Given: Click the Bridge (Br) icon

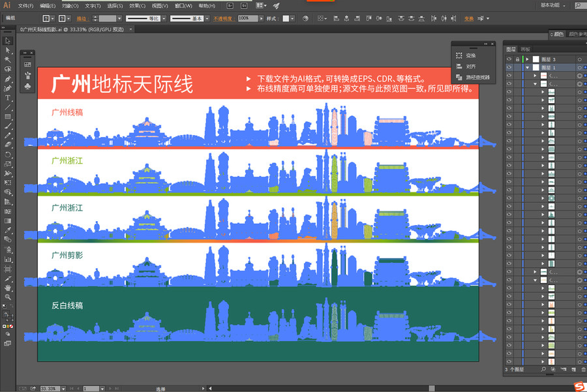Looking at the screenshot, I should pyautogui.click(x=230, y=6).
